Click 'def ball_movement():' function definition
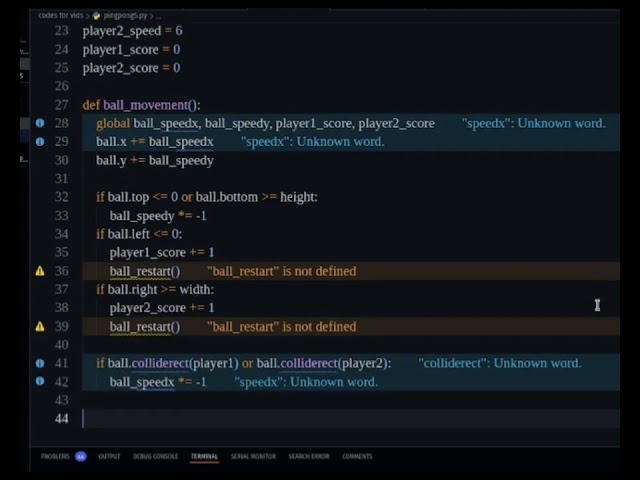 [x=142, y=105]
